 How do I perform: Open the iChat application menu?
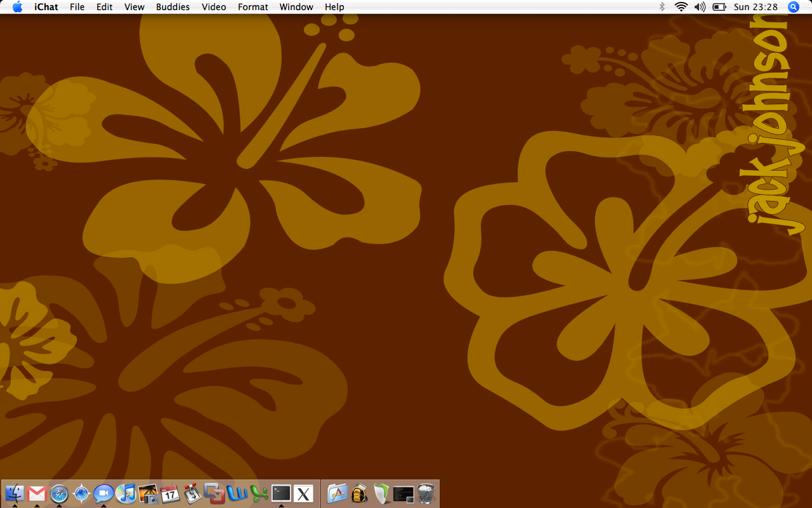[x=46, y=7]
